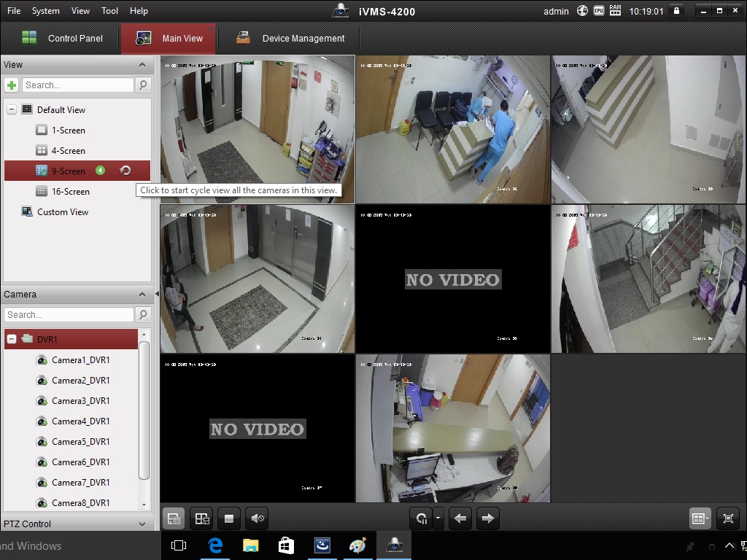Screen dimensions: 747x560
Task: Stop all live view with stop button
Action: pos(228,518)
